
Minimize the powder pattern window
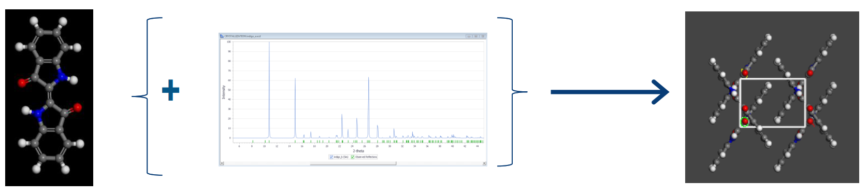click(469, 36)
